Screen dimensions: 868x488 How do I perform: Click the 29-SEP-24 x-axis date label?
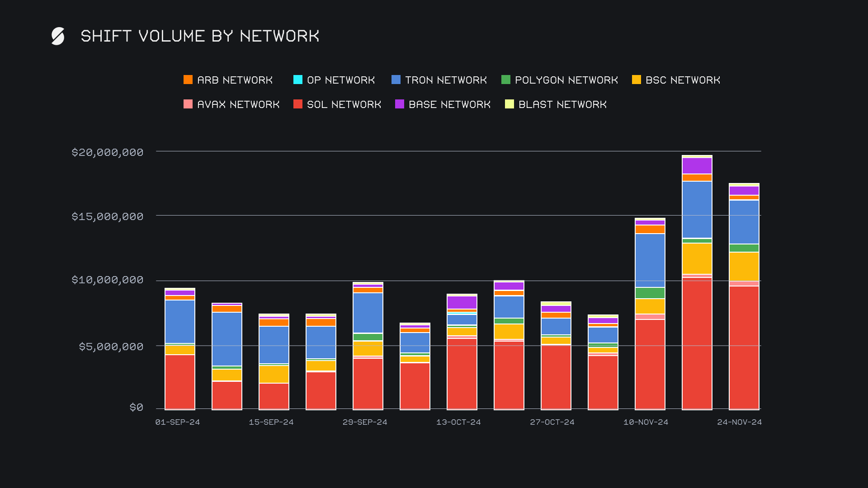365,422
